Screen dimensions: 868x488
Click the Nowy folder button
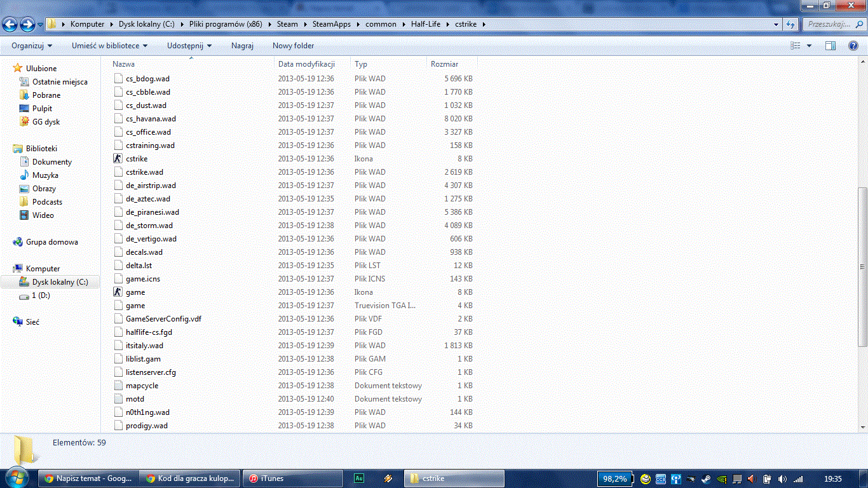293,46
